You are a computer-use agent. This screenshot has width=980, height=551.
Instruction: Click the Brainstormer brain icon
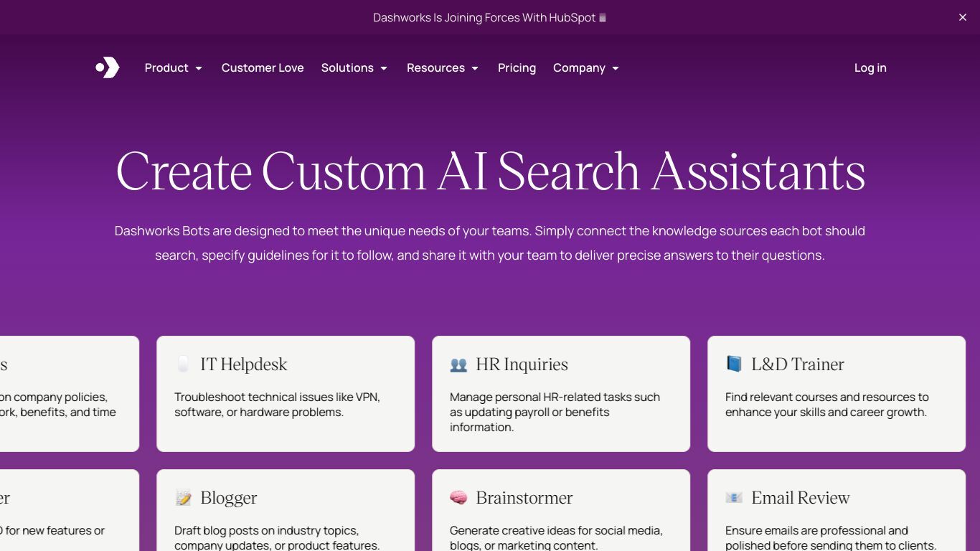pos(458,498)
